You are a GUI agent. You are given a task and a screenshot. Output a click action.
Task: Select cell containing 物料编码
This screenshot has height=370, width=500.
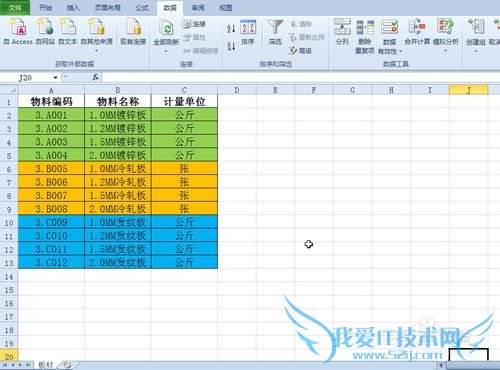(x=51, y=102)
